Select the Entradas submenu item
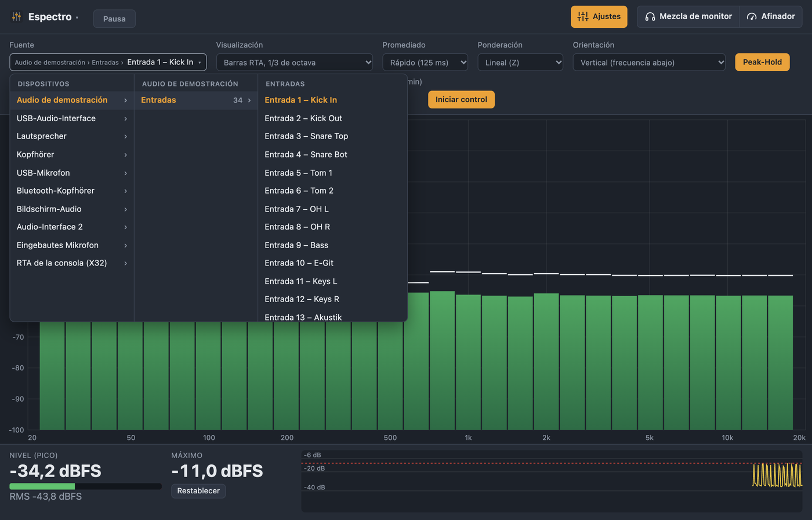The image size is (812, 520). coord(196,100)
